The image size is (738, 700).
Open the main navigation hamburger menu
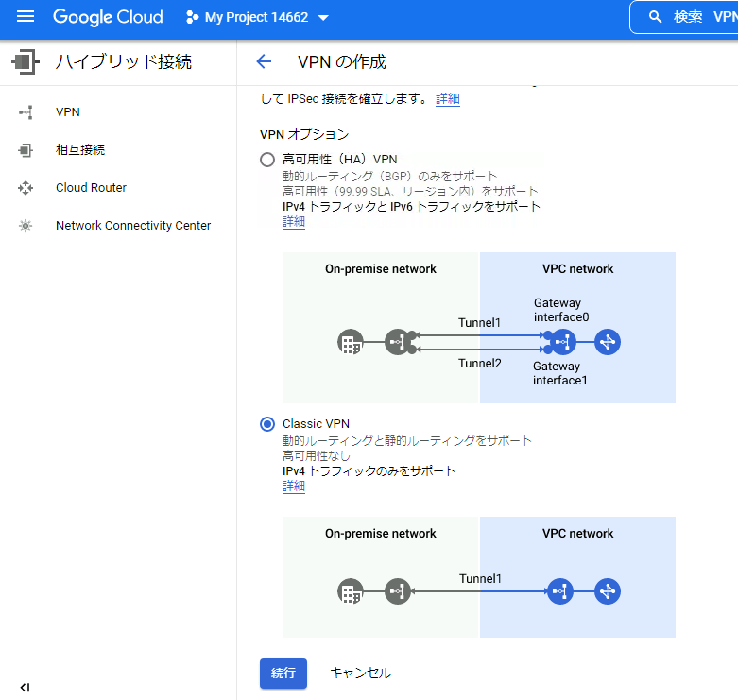pos(26,17)
